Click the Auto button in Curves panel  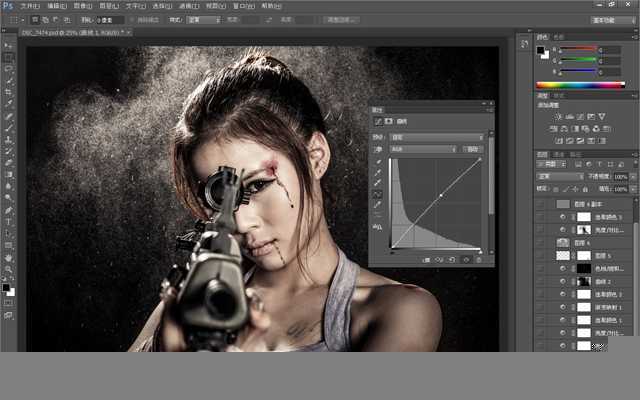click(473, 149)
